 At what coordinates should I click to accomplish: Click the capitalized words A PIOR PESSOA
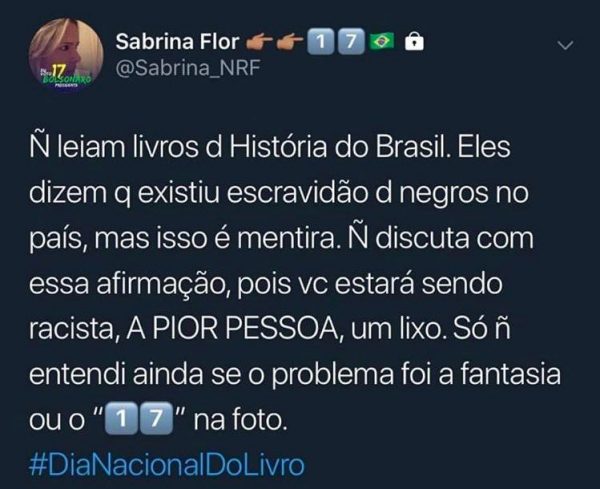[232, 329]
